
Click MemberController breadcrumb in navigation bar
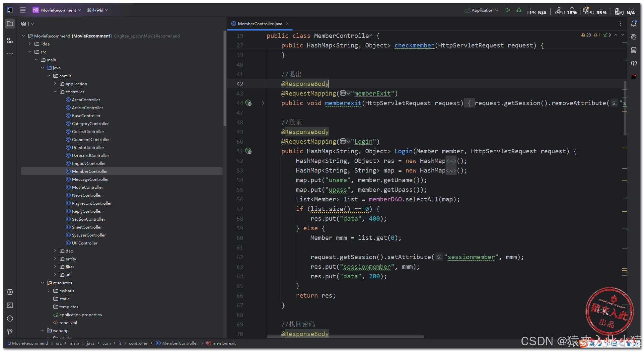180,343
